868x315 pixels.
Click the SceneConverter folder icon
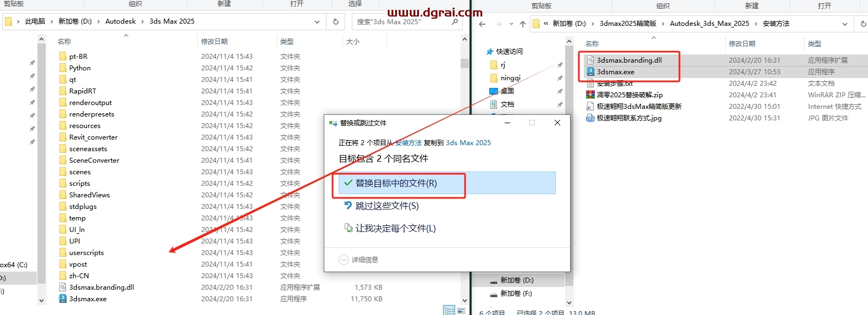point(63,160)
